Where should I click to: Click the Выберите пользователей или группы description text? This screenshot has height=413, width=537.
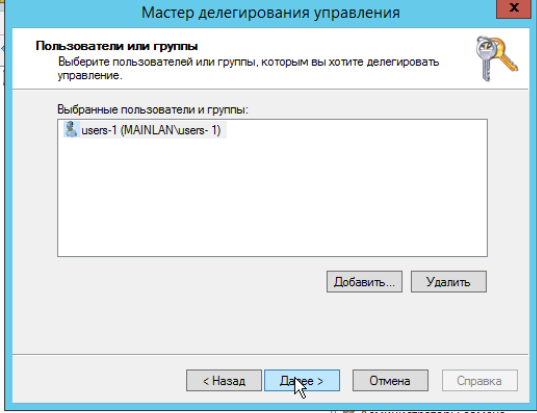[248, 68]
